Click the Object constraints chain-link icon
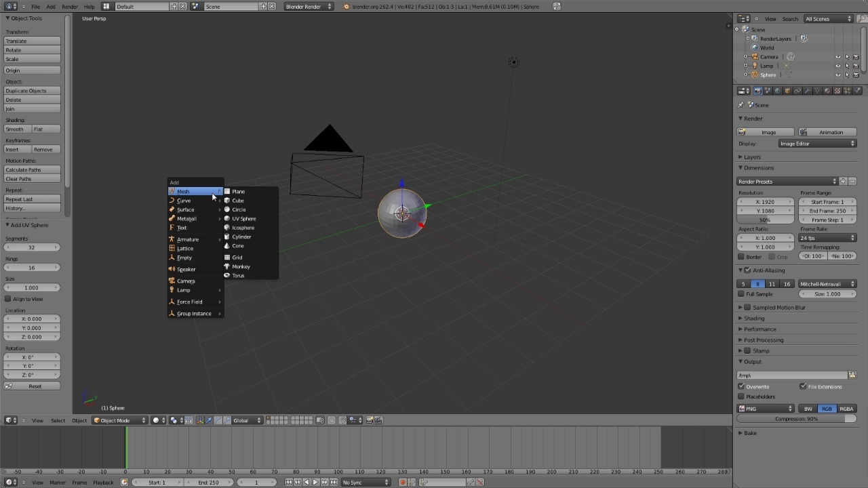Viewport: 868px width, 488px height. tap(797, 90)
